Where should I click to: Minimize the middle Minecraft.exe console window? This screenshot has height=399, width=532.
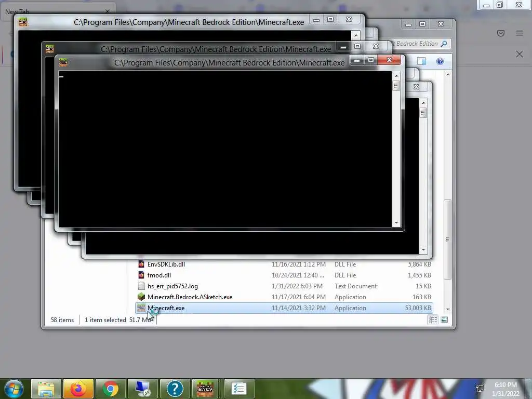coord(343,46)
